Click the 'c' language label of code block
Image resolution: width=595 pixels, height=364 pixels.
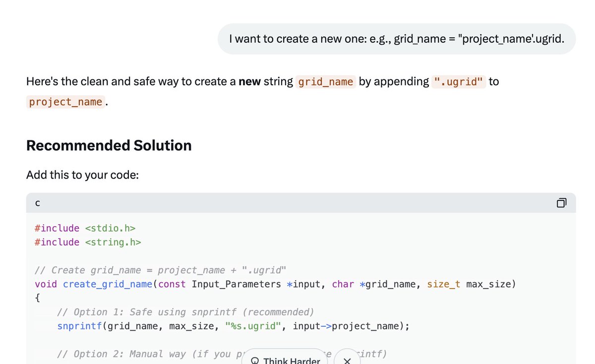(38, 203)
